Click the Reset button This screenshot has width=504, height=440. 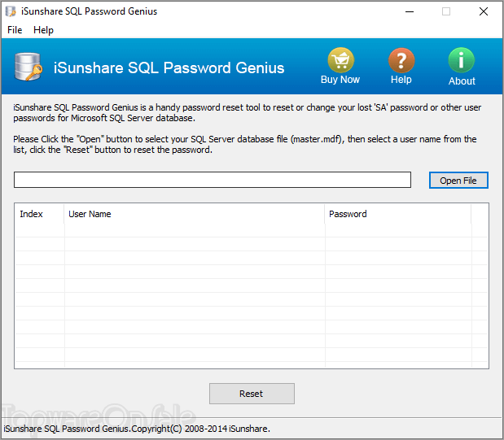coord(252,394)
